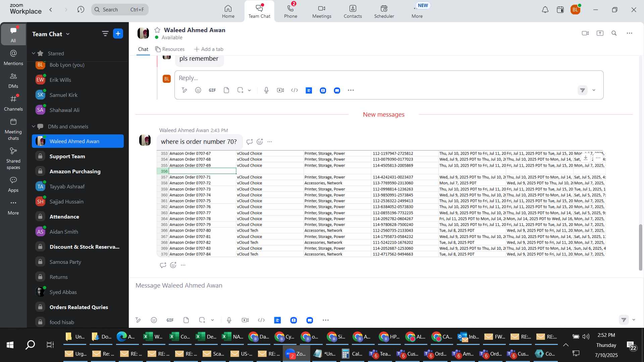
Task: Collapse the Starred section
Action: [34, 53]
